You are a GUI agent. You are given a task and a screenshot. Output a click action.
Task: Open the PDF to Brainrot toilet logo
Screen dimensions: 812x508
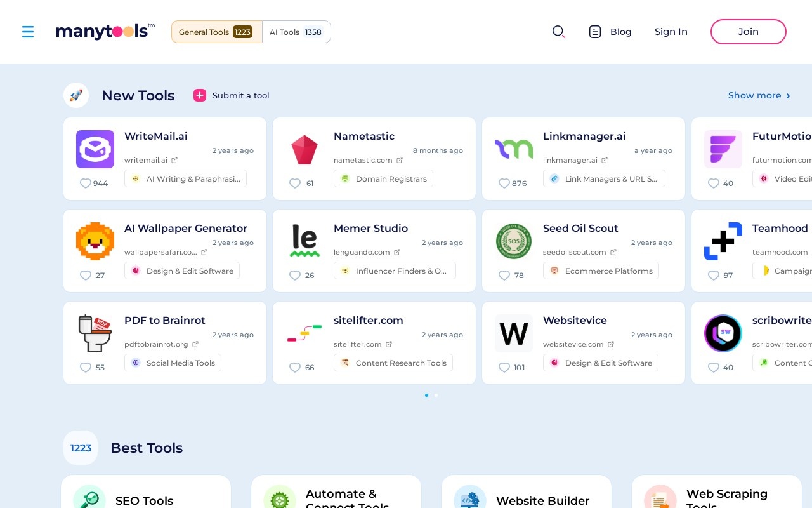pos(95,333)
